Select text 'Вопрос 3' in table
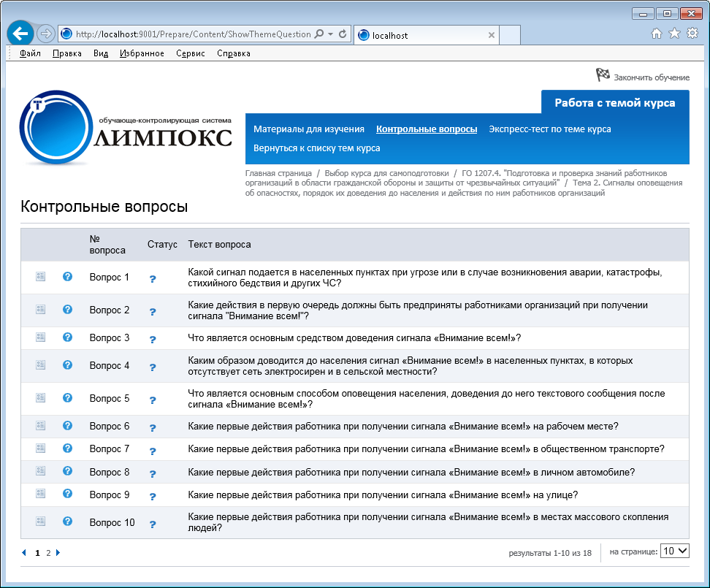Image resolution: width=710 pixels, height=588 pixels. tap(109, 337)
